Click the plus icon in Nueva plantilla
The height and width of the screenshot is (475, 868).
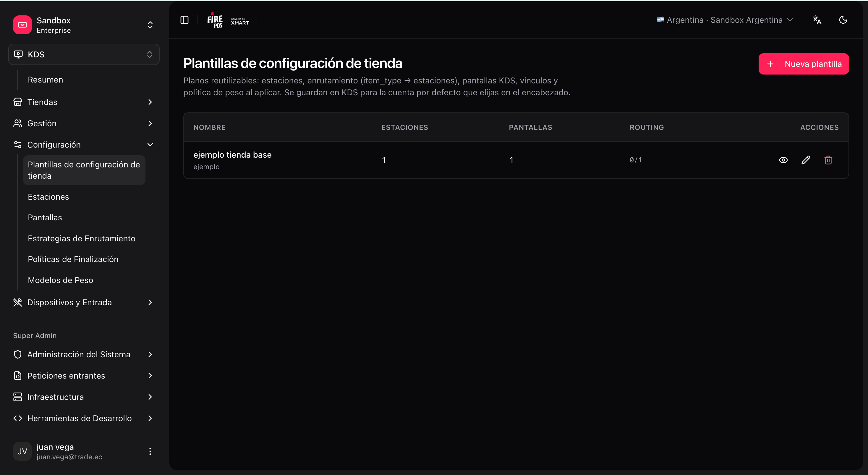tap(770, 64)
